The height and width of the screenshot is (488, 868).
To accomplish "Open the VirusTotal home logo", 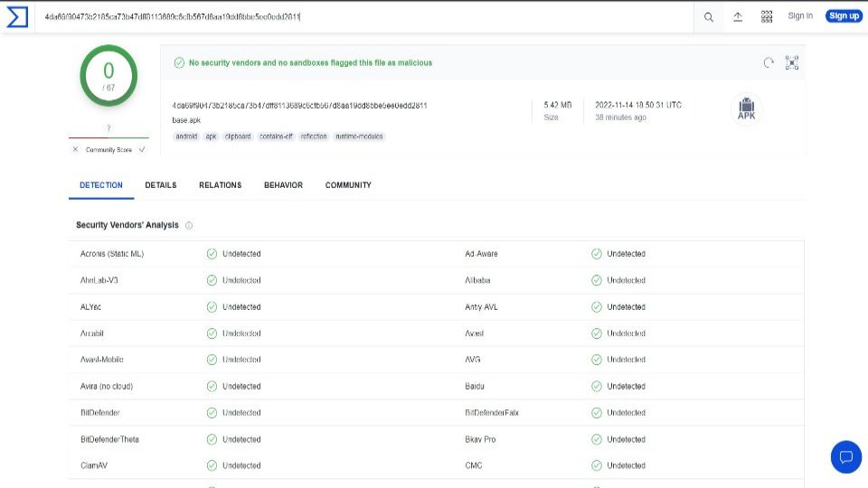I will (x=17, y=16).
